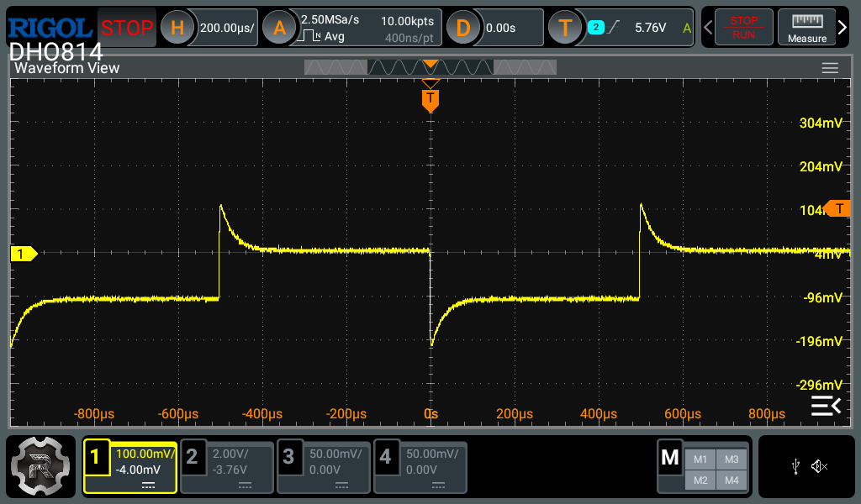The width and height of the screenshot is (861, 504).
Task: Open the main menu gear logo icon
Action: tap(40, 467)
